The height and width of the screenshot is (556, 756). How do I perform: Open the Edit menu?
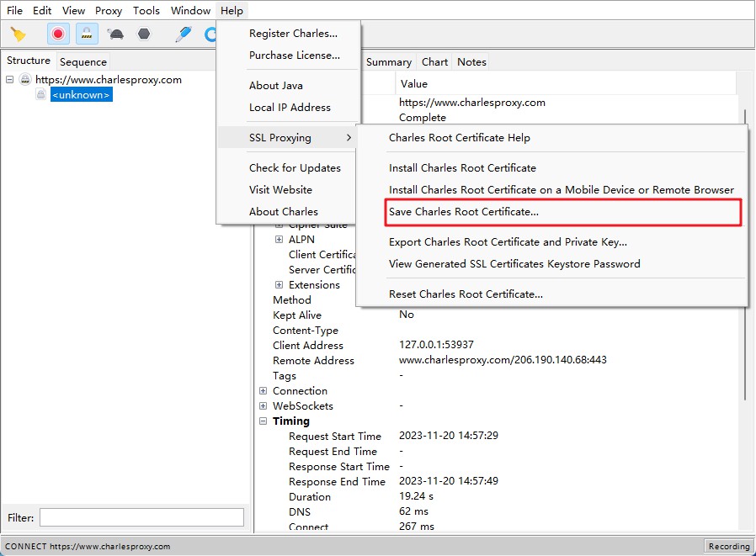[x=42, y=11]
